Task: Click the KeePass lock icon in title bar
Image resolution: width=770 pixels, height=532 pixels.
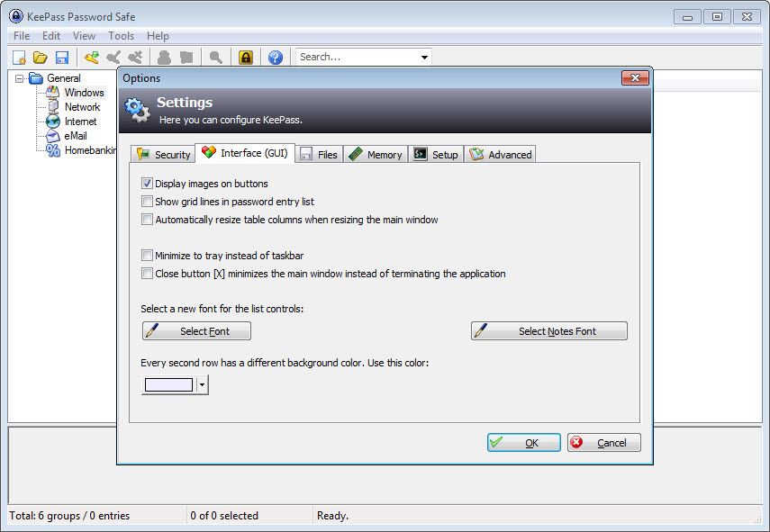Action: pyautogui.click(x=15, y=16)
